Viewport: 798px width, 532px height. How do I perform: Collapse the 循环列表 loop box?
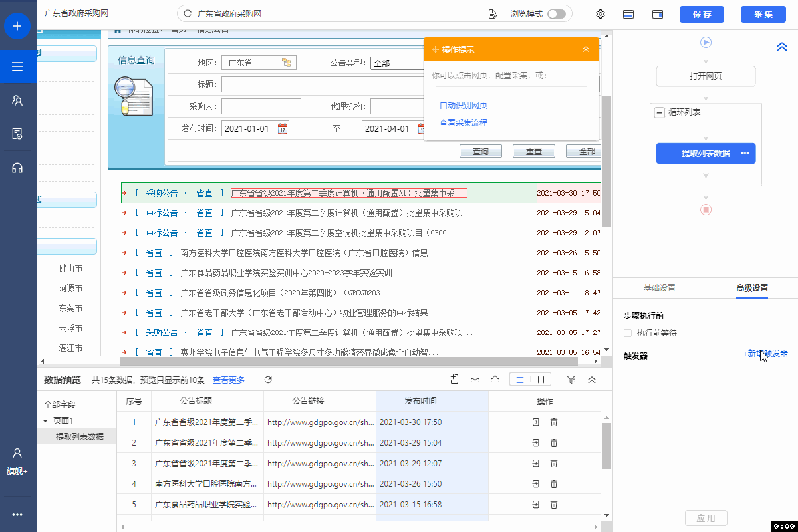pyautogui.click(x=660, y=112)
